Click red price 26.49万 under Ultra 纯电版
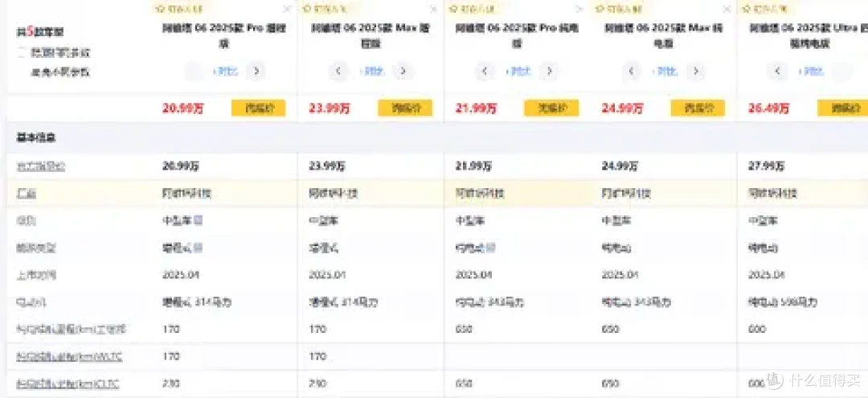Viewport: 868px width, 398px height. coord(769,109)
